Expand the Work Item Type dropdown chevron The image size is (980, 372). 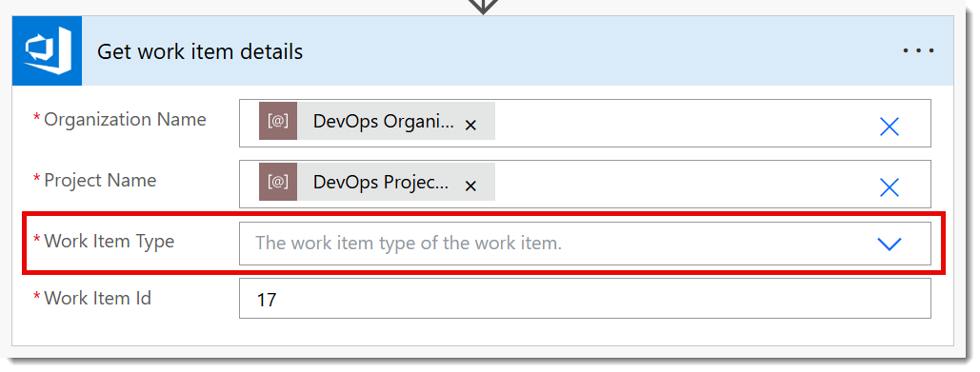pos(889,245)
